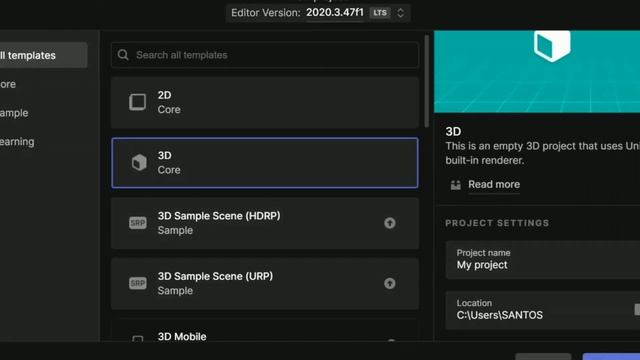Viewport: 640px width, 360px height.
Task: Select the Core category in sidebar
Action: [8, 84]
